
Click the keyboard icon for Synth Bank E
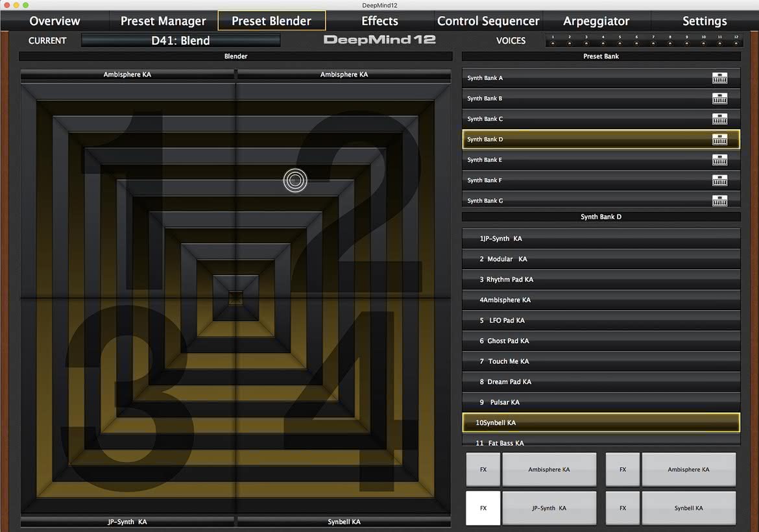pyautogui.click(x=719, y=160)
